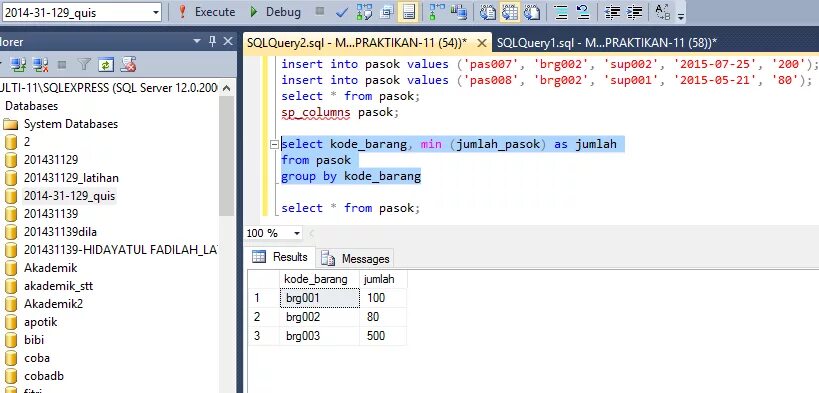Viewport: 819px width, 393px height.
Task: Parse the query with the checkmark icon
Action: click(x=342, y=12)
